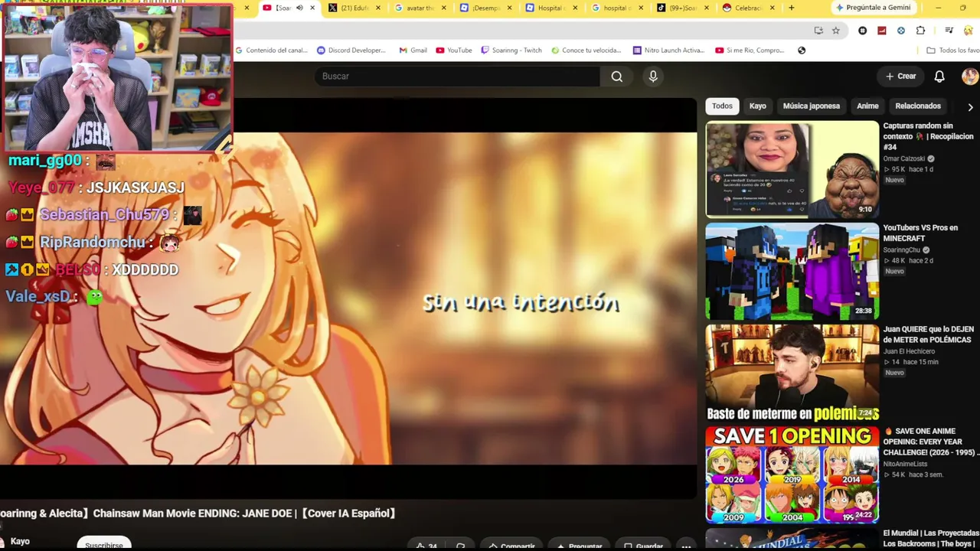This screenshot has width=980, height=551.
Task: Switch to the 'Hospital' document tab
Action: pyautogui.click(x=551, y=8)
